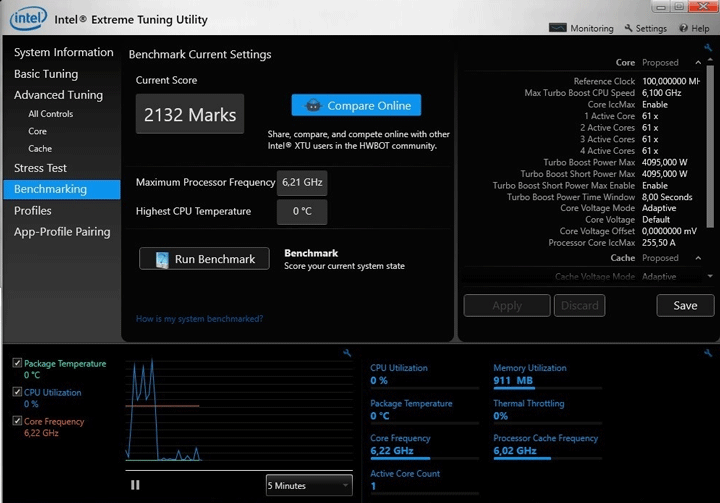Select Cache under Advanced Tuning
The image size is (720, 503).
pos(40,149)
